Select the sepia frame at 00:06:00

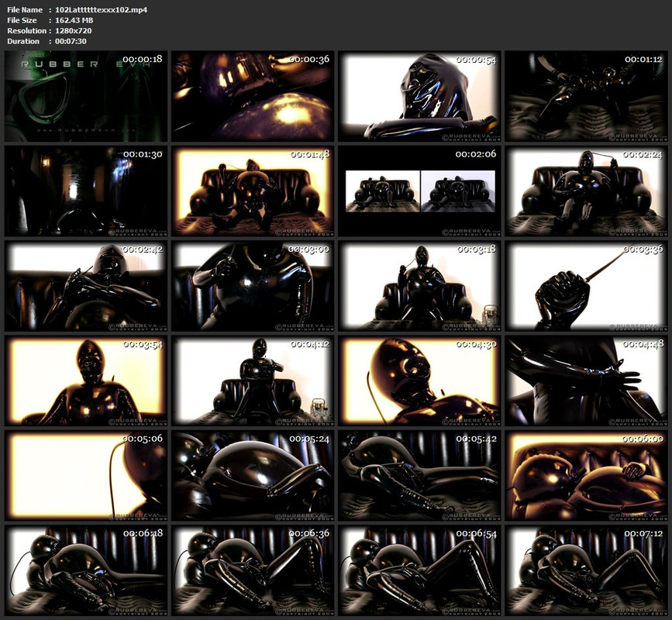tap(586, 476)
